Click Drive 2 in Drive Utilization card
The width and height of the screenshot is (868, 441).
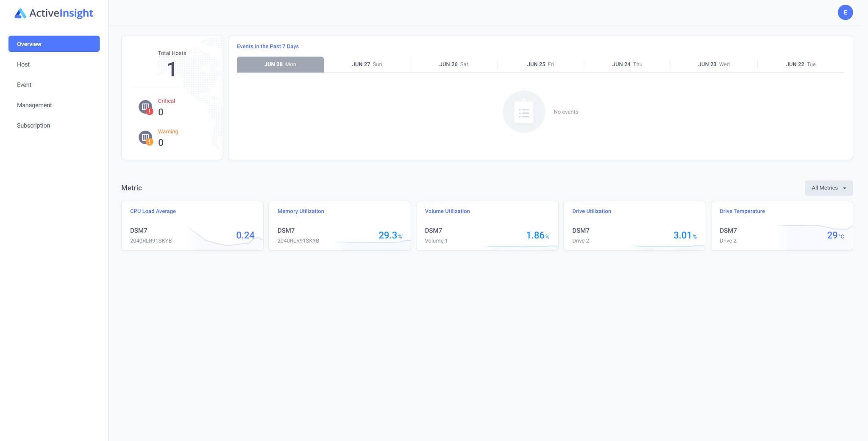tap(581, 241)
